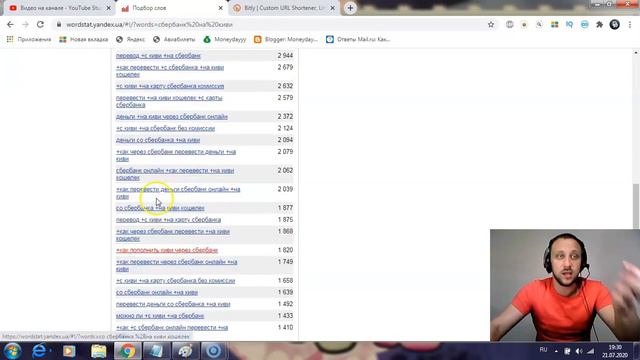Open the Приложения apps shortcut
This screenshot has height=360, width=640.
pos(29,39)
